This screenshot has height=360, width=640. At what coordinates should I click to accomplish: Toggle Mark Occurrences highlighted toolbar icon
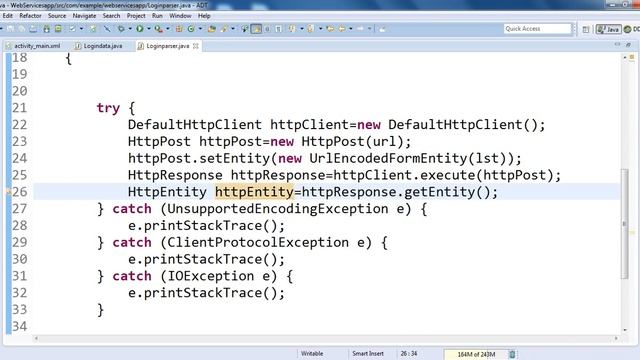[x=256, y=29]
